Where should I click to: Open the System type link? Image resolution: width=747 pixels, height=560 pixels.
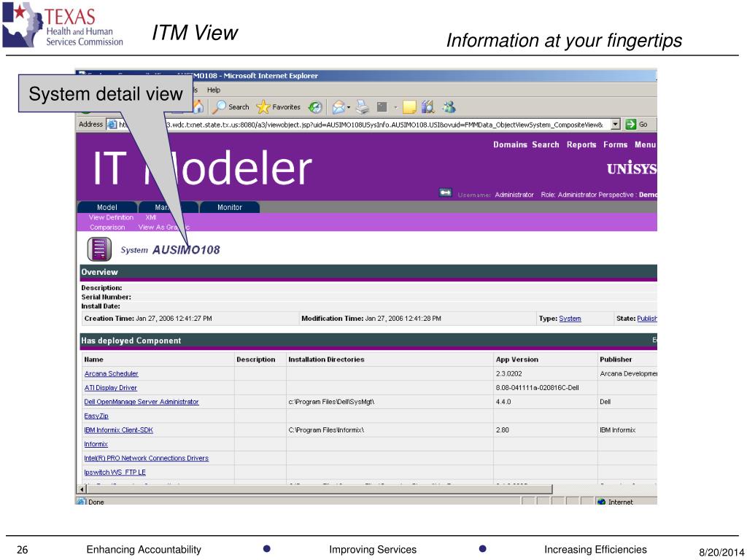click(x=570, y=319)
